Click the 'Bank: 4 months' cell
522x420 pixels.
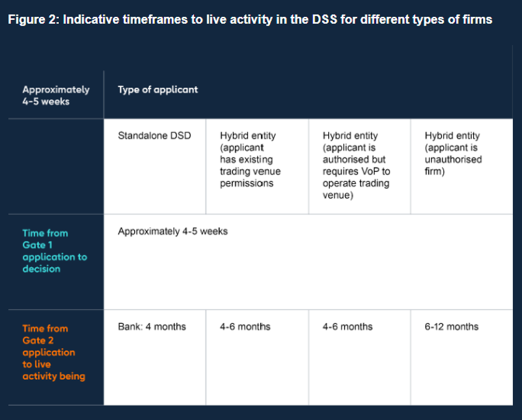tap(152, 327)
